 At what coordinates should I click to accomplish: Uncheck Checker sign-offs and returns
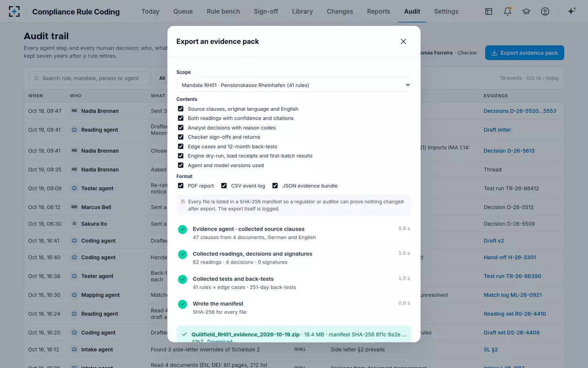(180, 137)
